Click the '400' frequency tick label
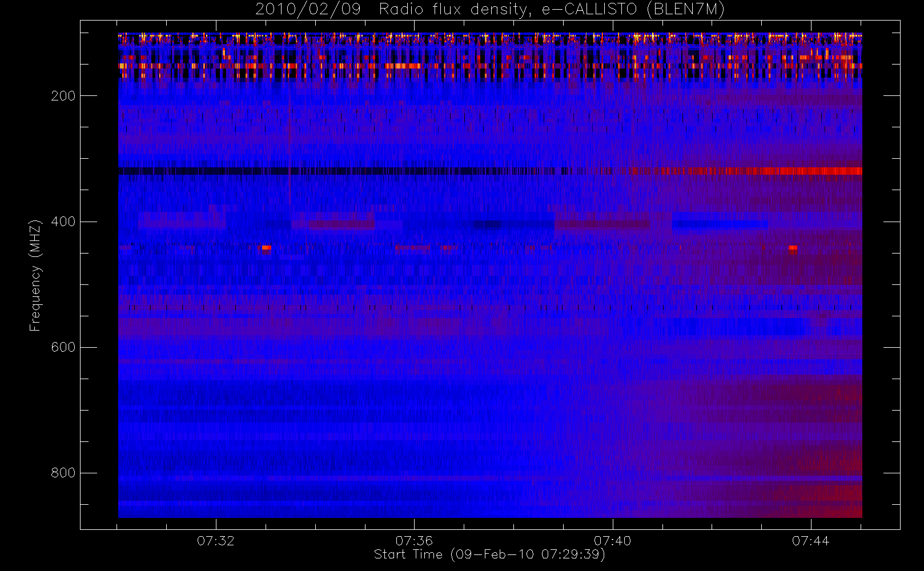 pos(63,222)
